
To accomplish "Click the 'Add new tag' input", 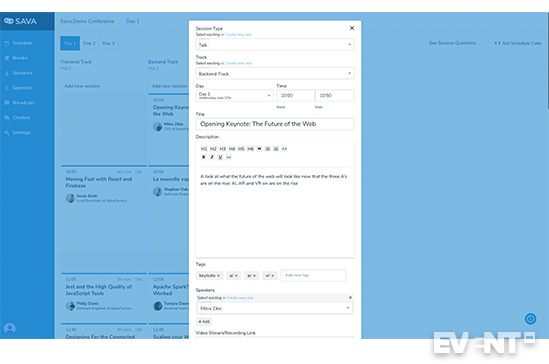I will point(313,275).
